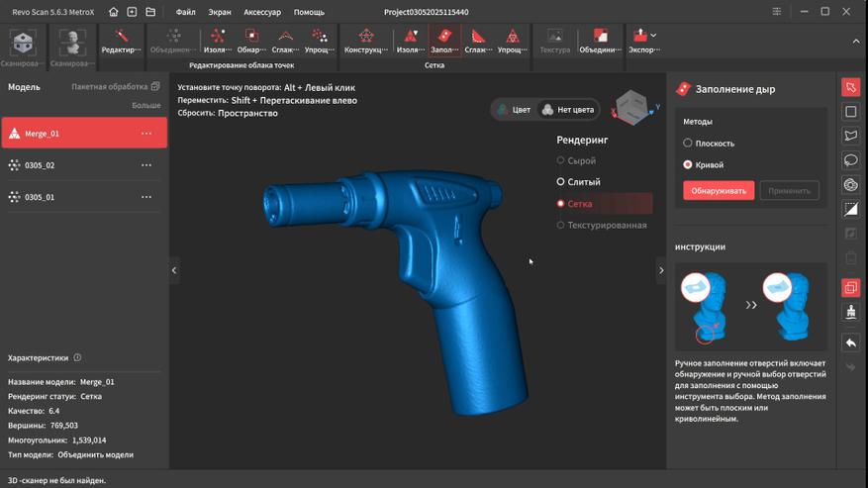
Task: Select the arrow pointer selection tool
Action: coord(851,87)
